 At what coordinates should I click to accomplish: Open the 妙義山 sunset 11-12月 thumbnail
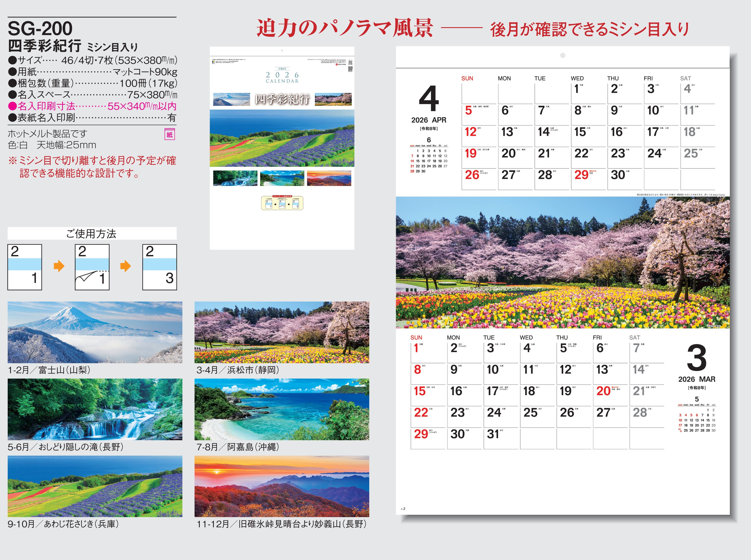coord(282,486)
